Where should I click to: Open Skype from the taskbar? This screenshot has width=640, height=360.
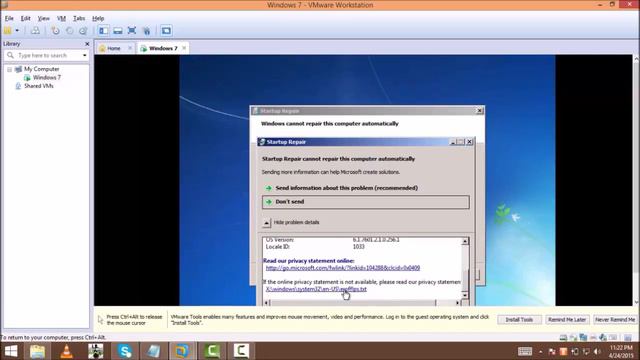125,351
